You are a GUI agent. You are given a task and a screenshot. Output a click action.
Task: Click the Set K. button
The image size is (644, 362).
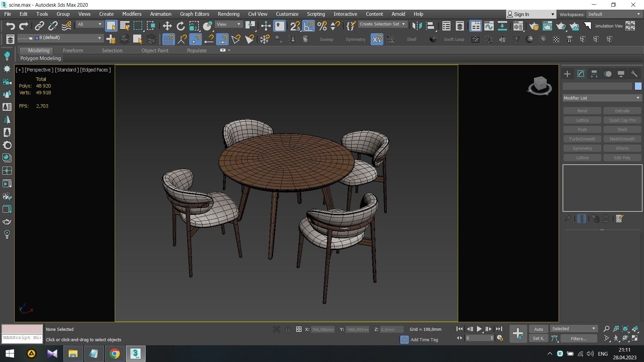(x=538, y=339)
